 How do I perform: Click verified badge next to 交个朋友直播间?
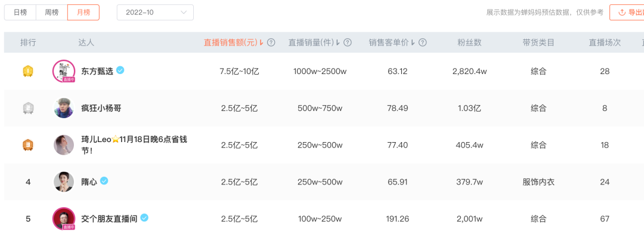pos(144,217)
